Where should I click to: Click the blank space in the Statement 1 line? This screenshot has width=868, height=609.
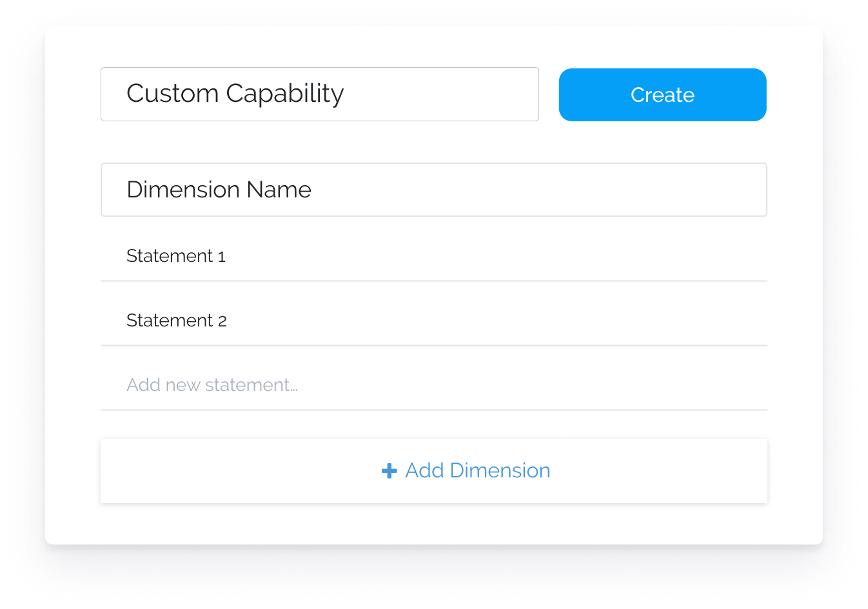click(497, 256)
